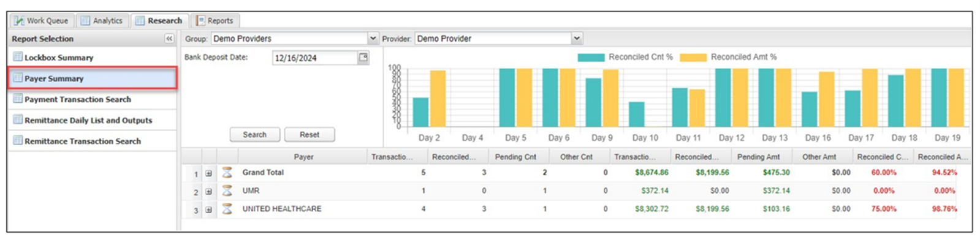Click the Lockbox Summary report icon
The width and height of the screenshot is (980, 242).
click(18, 57)
